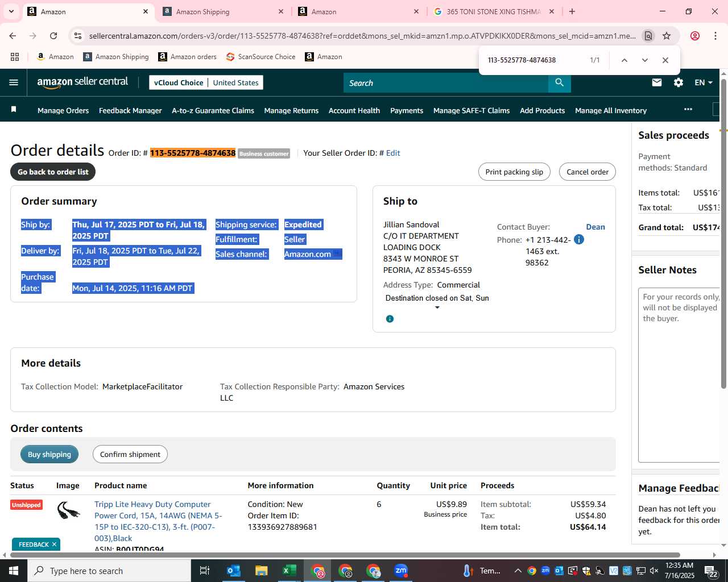Screen dimensions: 728x582
Task: Open Tripp Lite power cord product link
Action: point(158,521)
